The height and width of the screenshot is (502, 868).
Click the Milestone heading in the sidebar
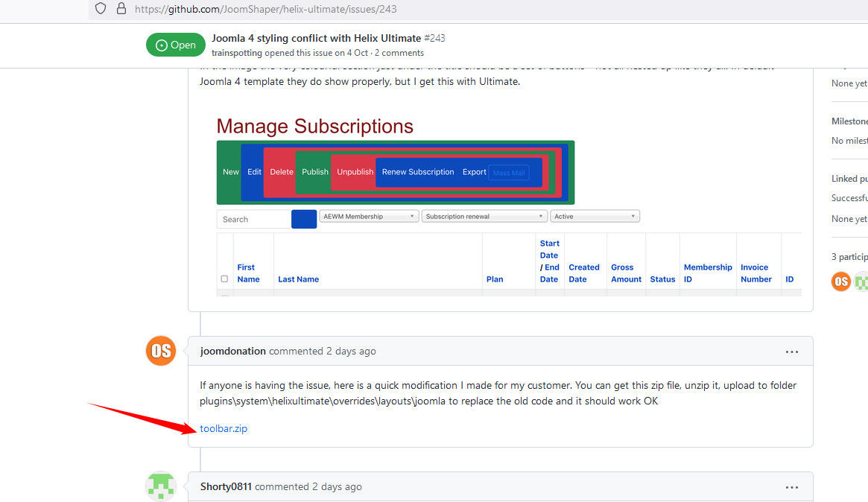[849, 121]
